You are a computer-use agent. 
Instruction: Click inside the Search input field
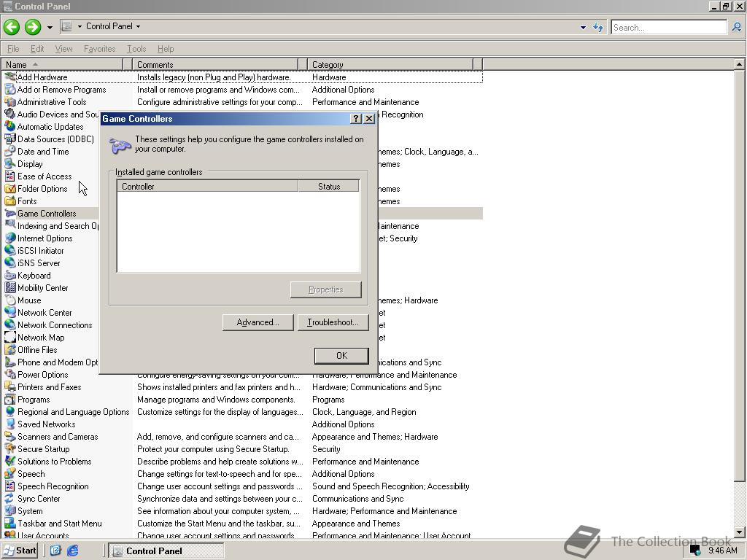(669, 27)
